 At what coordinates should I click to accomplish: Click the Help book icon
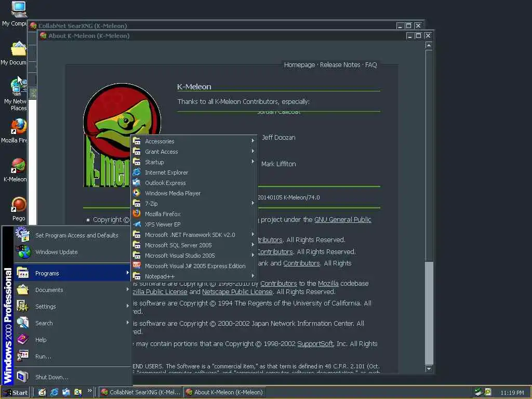click(x=23, y=340)
